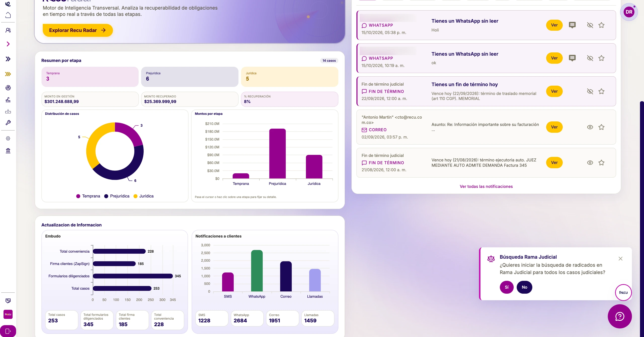Viewport: 644px width, 337px height.
Task: Click the Prejurídica bar in Montos por etapa
Action: (277, 154)
